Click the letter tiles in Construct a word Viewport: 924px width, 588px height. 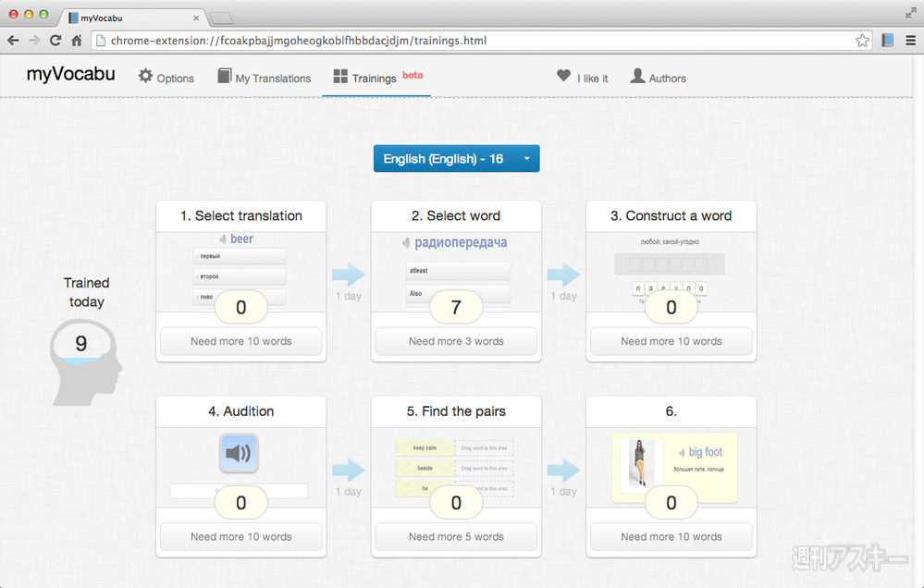point(670,288)
